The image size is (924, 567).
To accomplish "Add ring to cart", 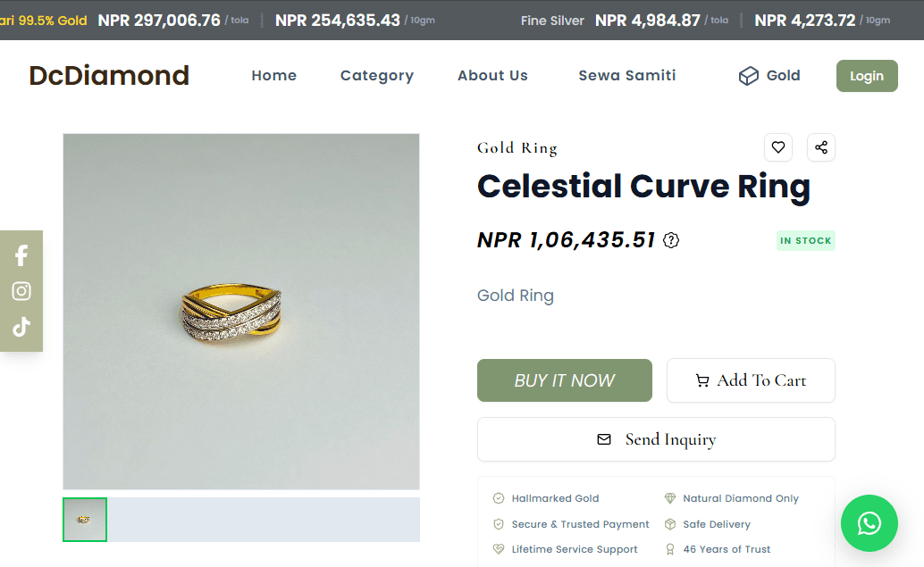I will click(x=751, y=380).
